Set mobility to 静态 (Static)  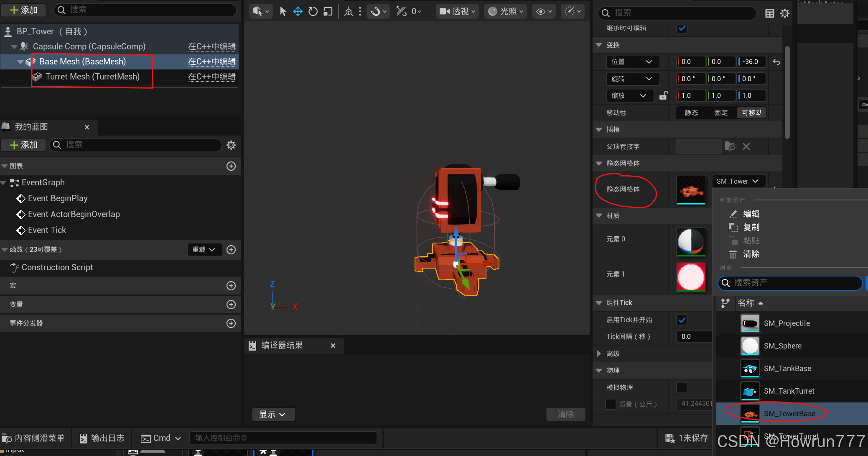click(691, 113)
